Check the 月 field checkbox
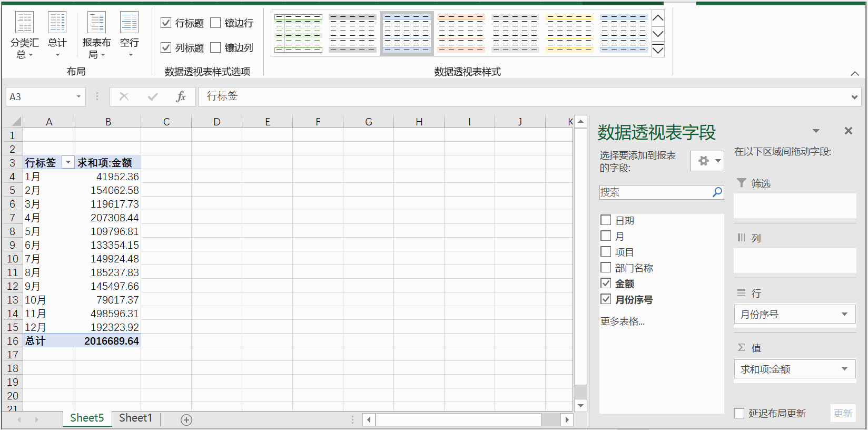 606,236
